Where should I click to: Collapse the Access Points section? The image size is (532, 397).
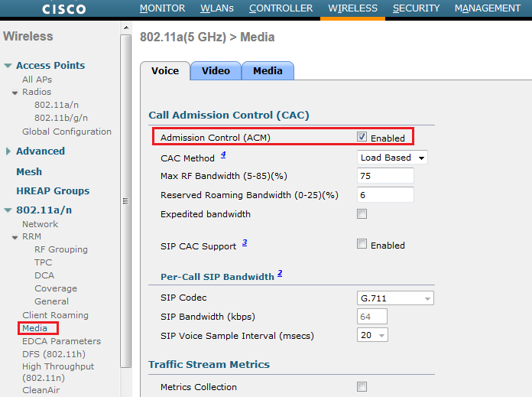pos(8,66)
